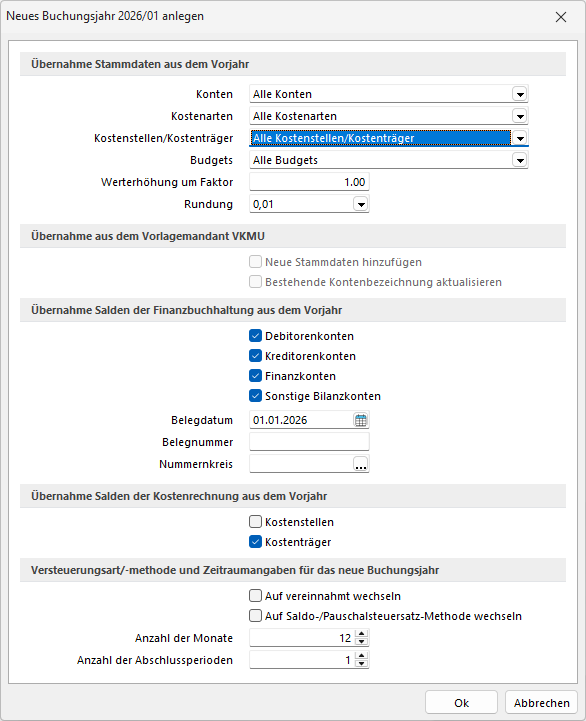This screenshot has width=586, height=721.
Task: Open the Rundung dropdown
Action: point(361,204)
